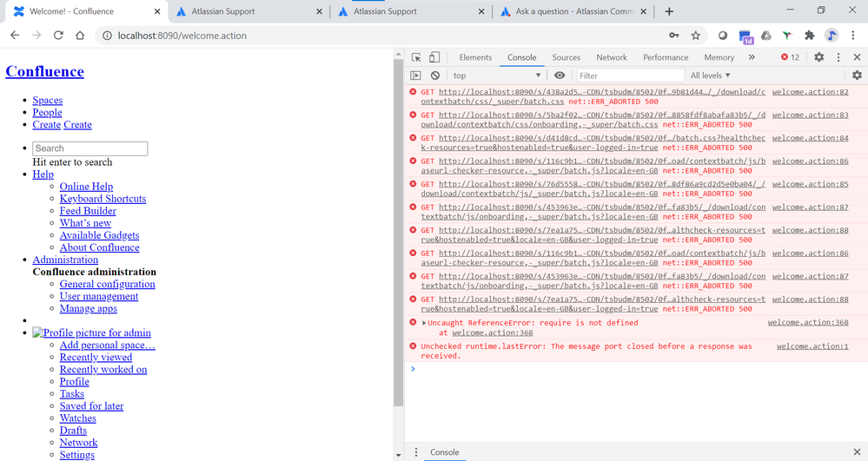
Task: Reload the current page
Action: 58,36
